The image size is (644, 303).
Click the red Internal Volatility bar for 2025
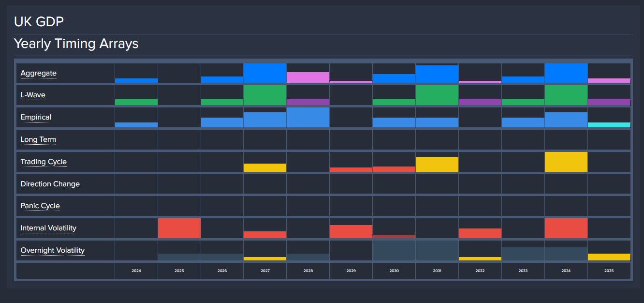(179, 228)
